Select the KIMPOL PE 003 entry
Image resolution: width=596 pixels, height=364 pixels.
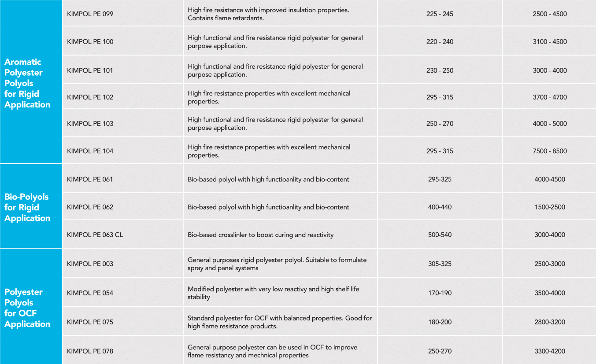click(90, 264)
